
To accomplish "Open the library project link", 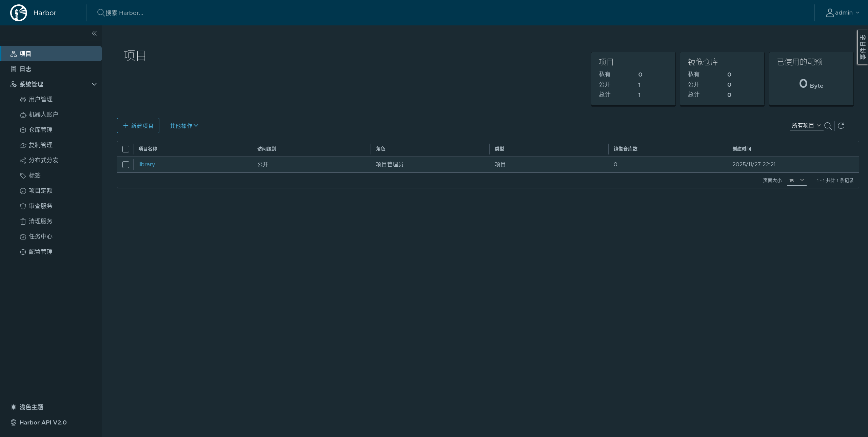I will pyautogui.click(x=146, y=165).
